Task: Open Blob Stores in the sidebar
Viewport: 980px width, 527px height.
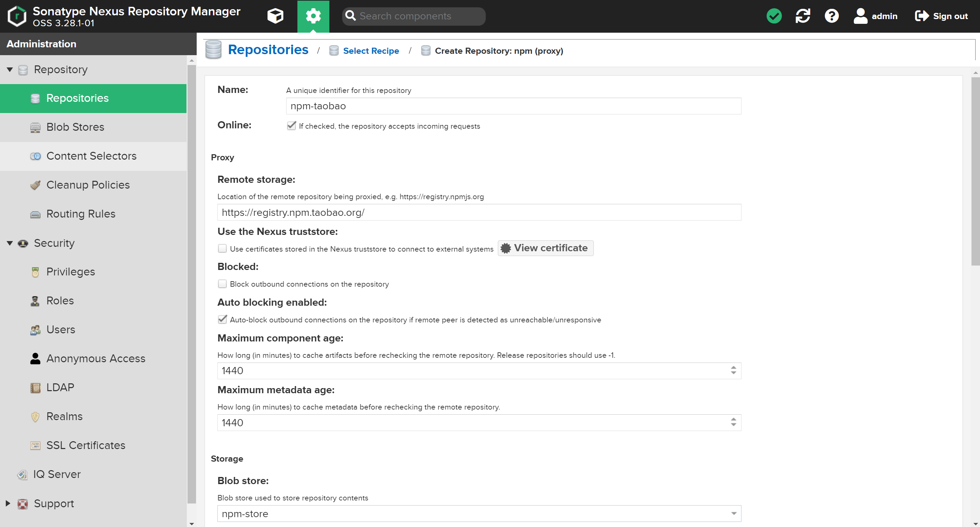Action: coord(93,127)
